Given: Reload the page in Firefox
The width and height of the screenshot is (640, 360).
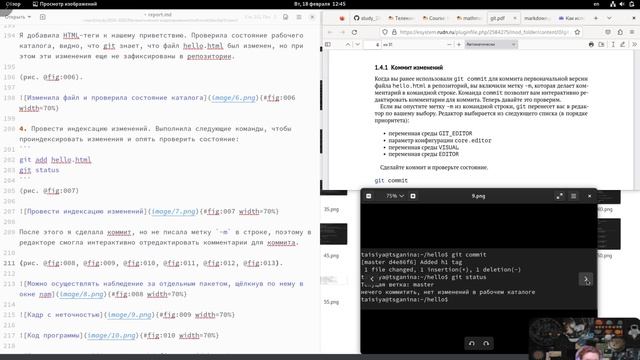Looking at the screenshot, I should (354, 32).
